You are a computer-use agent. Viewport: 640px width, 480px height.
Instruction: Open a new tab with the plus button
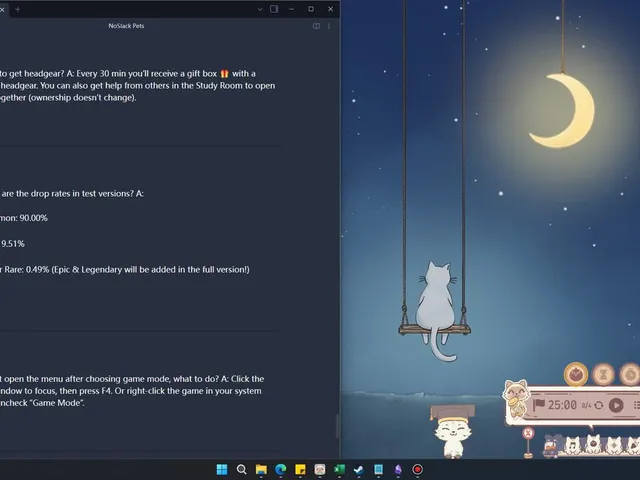pos(18,9)
